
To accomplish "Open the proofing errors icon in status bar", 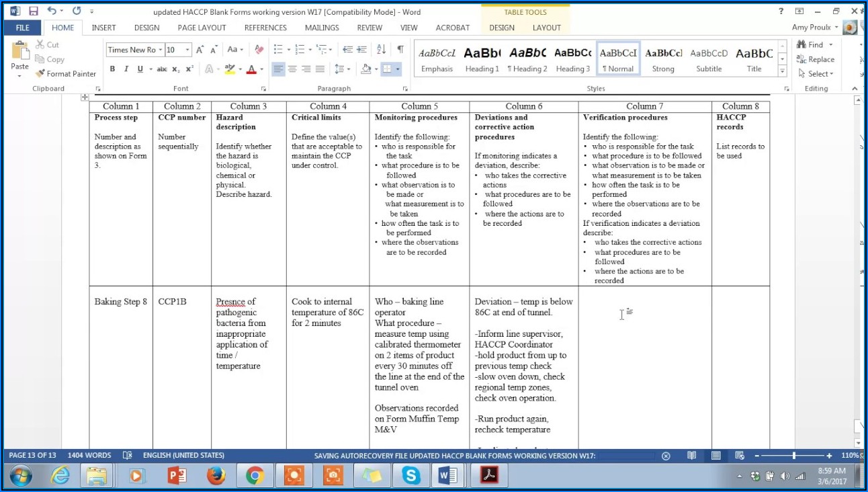I will click(128, 456).
